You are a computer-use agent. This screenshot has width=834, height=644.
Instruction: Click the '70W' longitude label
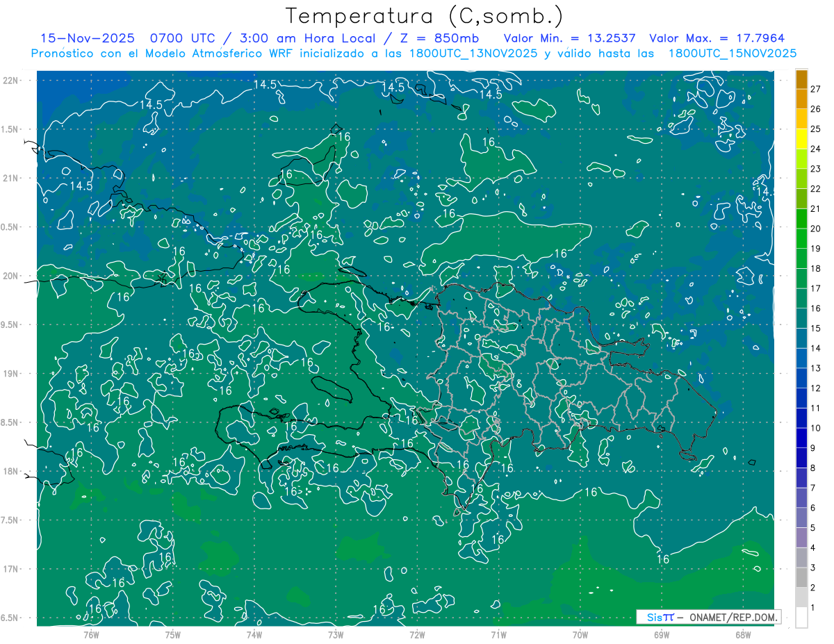(x=580, y=634)
